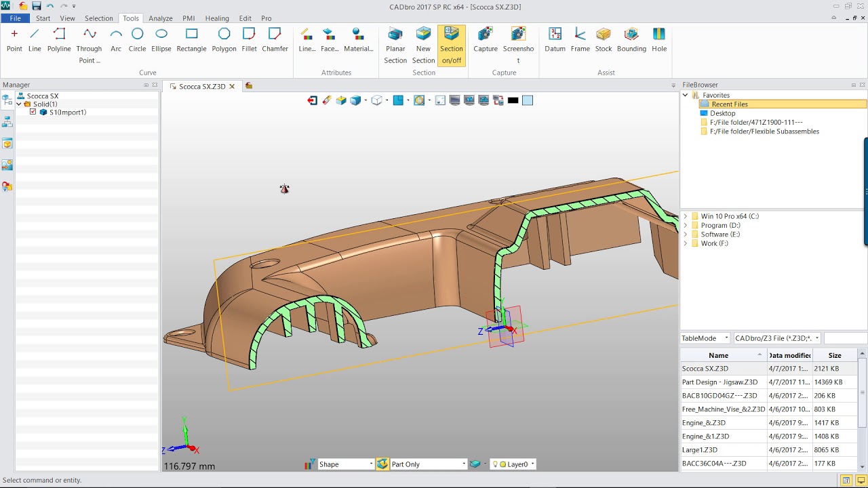The image size is (868, 488).
Task: Switch to the Analyze ribbon tab
Action: pyautogui.click(x=161, y=18)
